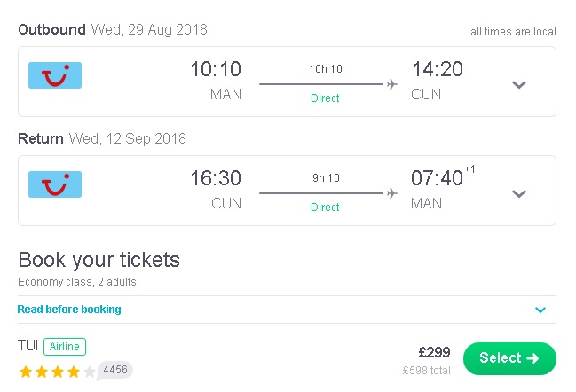Open the 4456 reviews count bubble
The width and height of the screenshot is (576, 392).
click(115, 370)
